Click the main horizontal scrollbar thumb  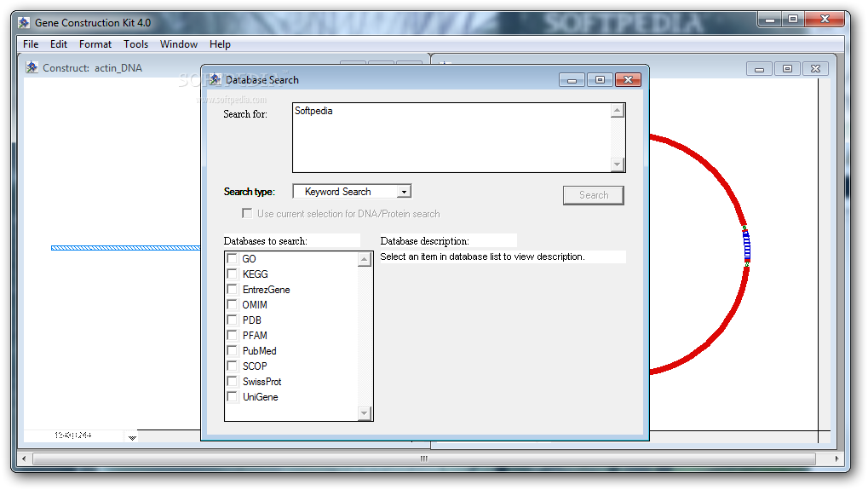[424, 458]
